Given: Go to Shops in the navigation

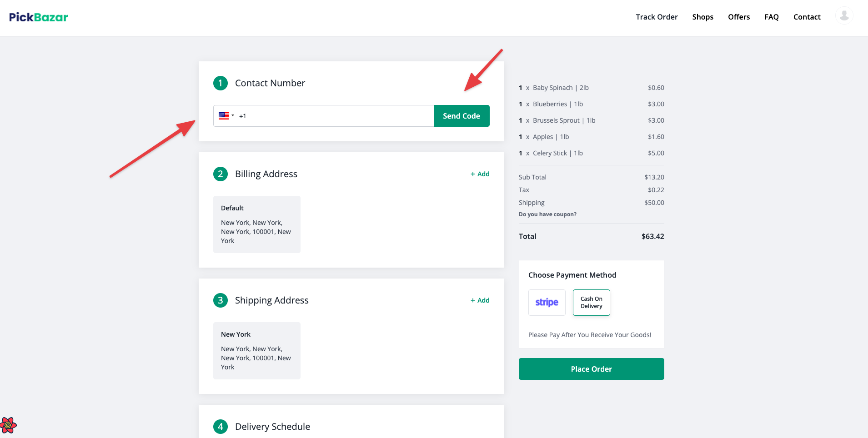Looking at the screenshot, I should coord(702,17).
